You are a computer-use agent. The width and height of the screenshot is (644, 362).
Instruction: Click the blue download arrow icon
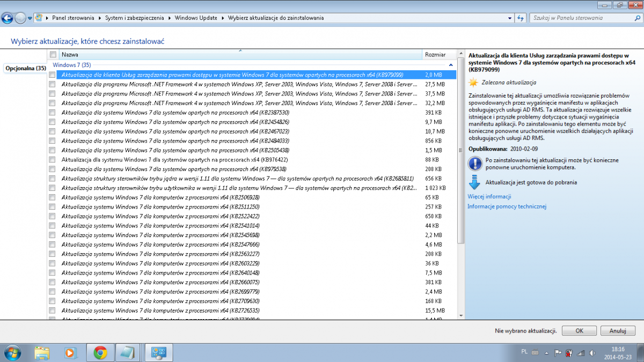pos(474,182)
